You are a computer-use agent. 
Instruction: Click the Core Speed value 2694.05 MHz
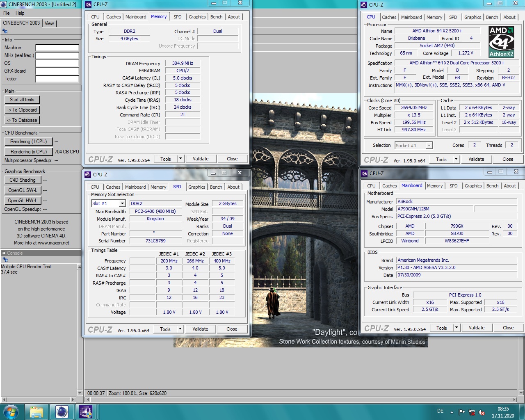(414, 107)
